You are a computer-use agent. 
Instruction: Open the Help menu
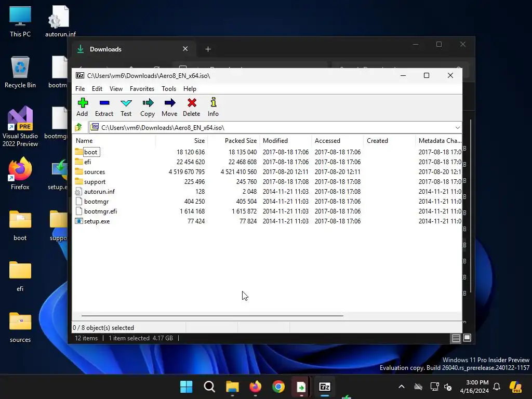click(190, 88)
